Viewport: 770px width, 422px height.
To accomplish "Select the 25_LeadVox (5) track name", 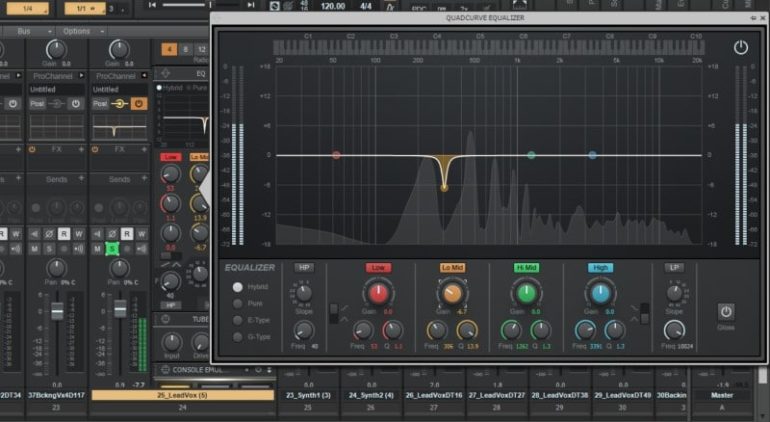I will tap(183, 395).
